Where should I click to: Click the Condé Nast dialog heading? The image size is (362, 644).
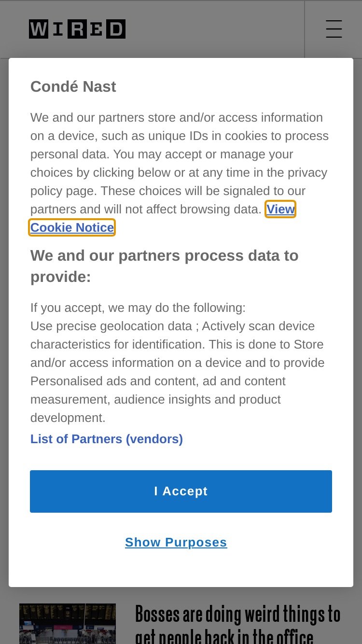73,86
